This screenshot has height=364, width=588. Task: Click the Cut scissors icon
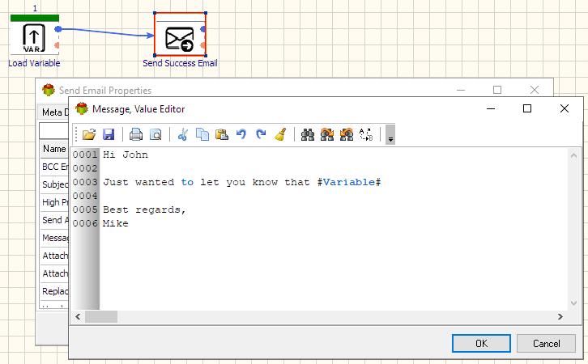tap(182, 134)
